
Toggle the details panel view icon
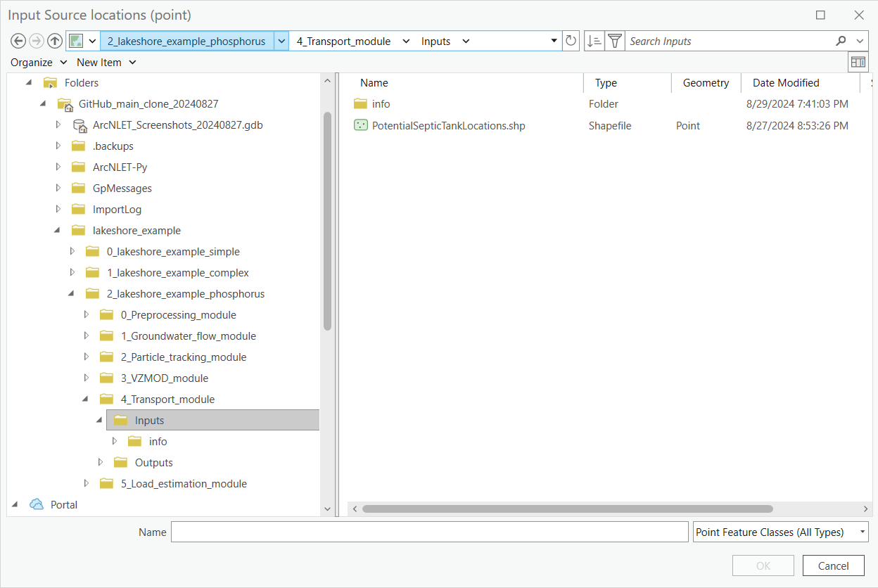tap(858, 62)
